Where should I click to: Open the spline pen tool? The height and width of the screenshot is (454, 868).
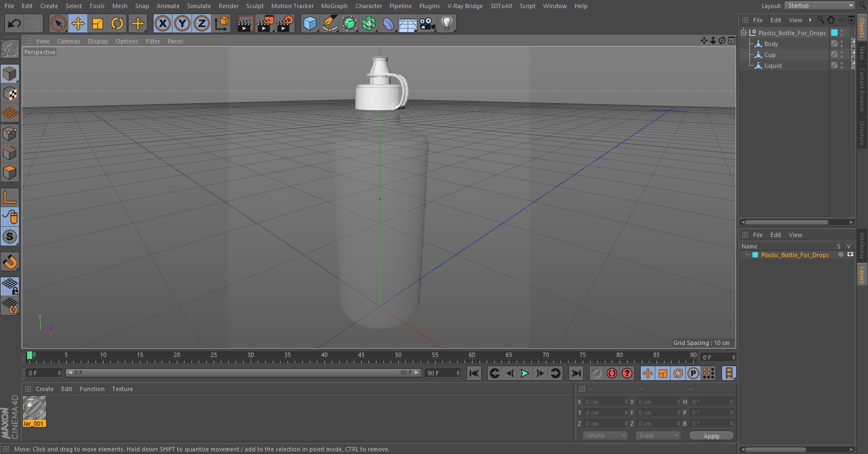click(329, 23)
